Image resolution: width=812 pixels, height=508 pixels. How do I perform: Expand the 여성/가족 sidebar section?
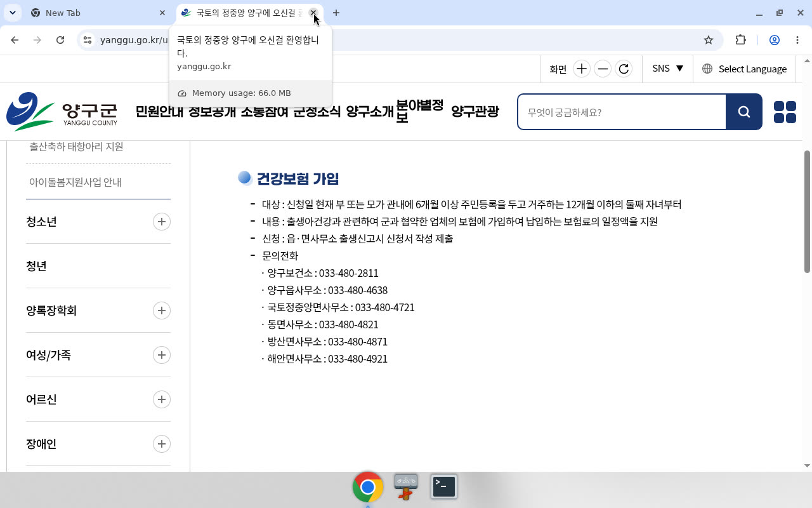162,355
